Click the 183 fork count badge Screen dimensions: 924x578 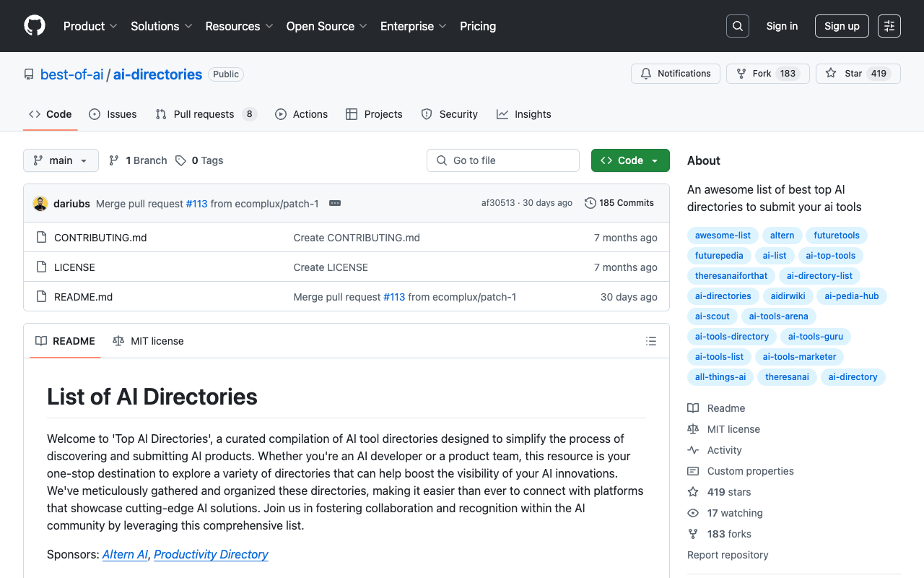point(788,74)
